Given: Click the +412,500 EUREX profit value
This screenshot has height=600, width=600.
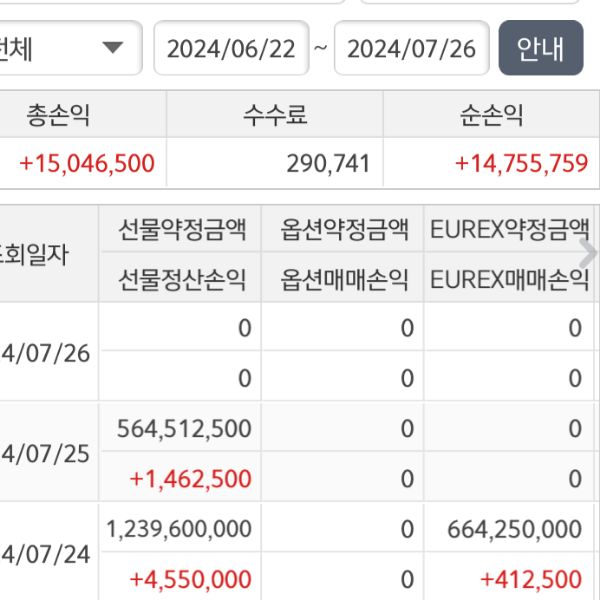Looking at the screenshot, I should 531,579.
